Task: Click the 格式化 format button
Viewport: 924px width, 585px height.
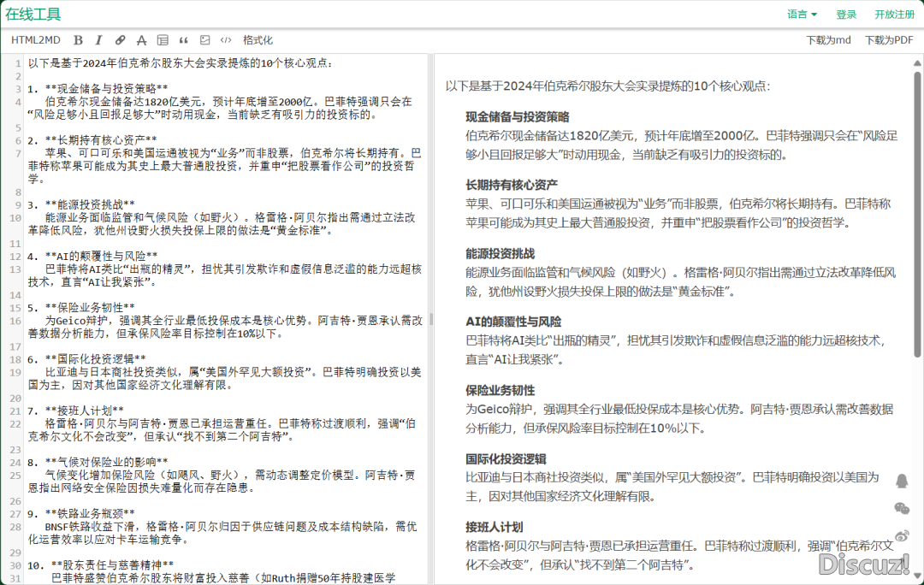Action: [258, 40]
